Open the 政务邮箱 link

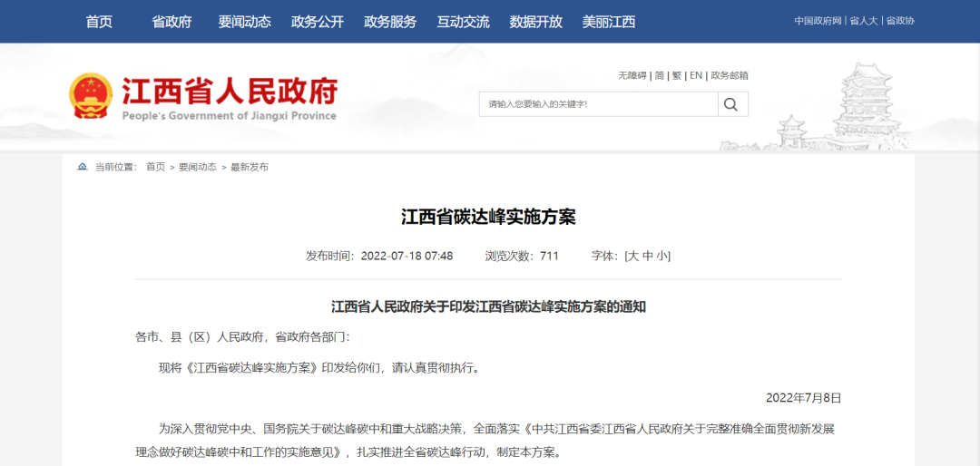pyautogui.click(x=730, y=75)
